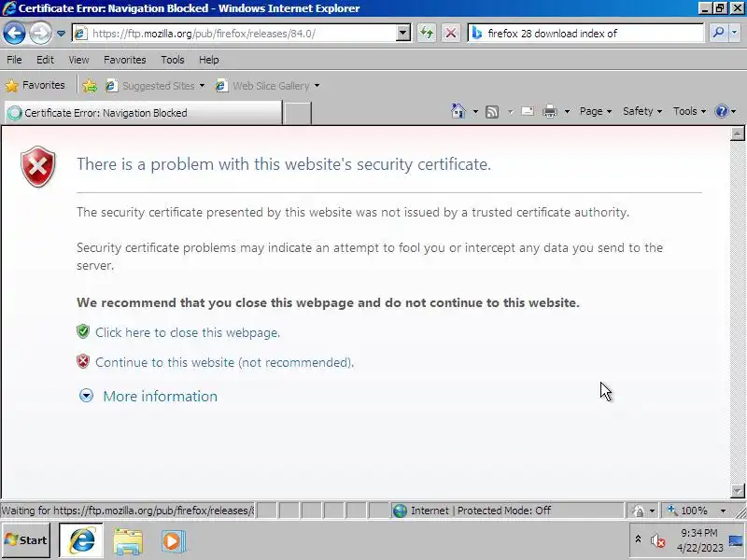
Task: Open the recent pages dropdown arrow
Action: 61,34
